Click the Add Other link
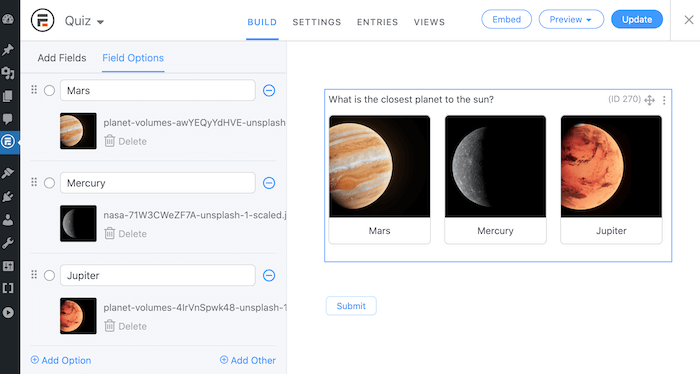The image size is (700, 374). 248,360
